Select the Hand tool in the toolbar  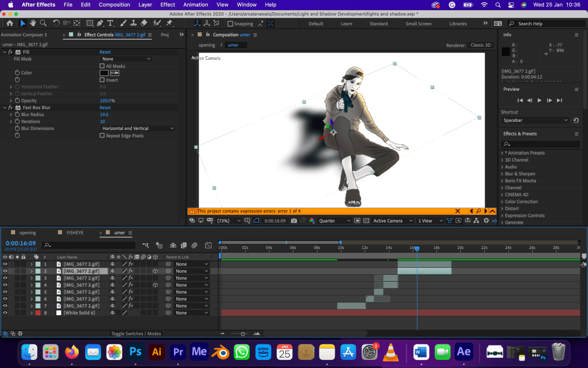(x=33, y=24)
